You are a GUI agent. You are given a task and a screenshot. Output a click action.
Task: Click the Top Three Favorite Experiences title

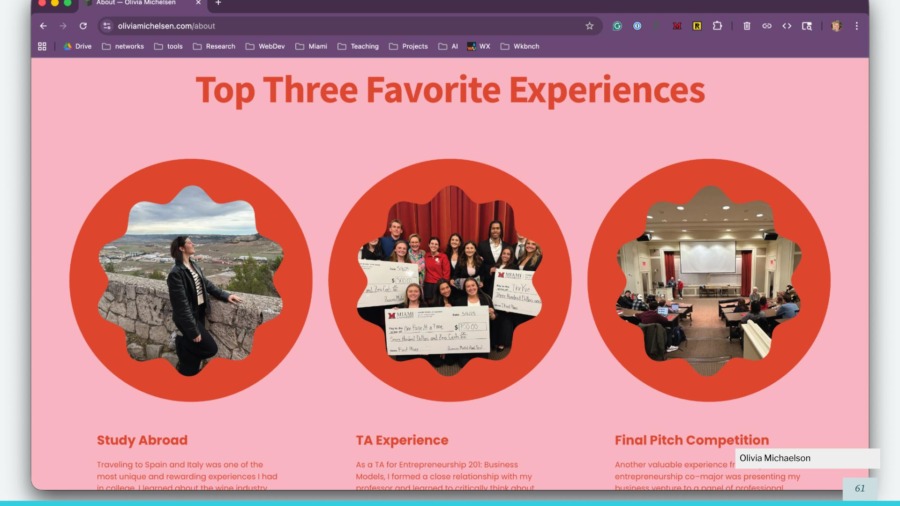[450, 90]
